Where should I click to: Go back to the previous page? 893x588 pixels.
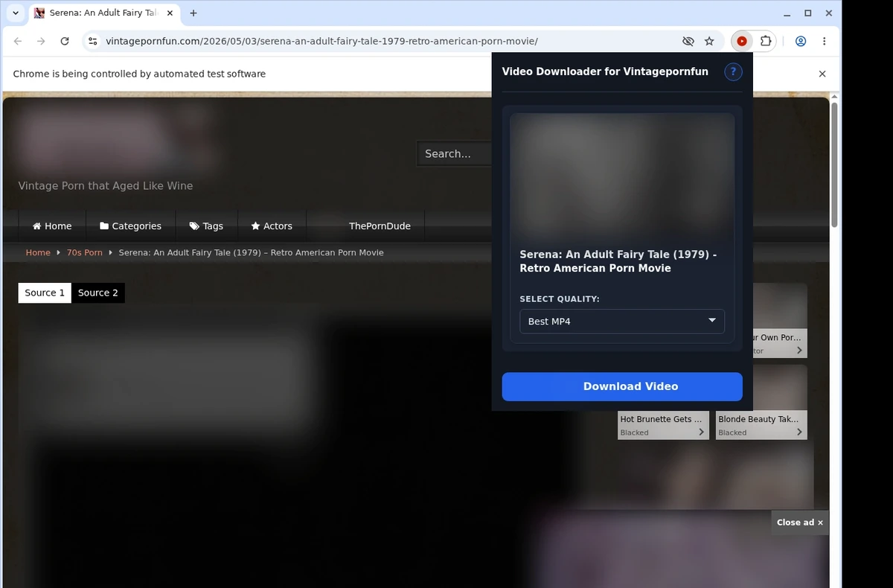[18, 42]
